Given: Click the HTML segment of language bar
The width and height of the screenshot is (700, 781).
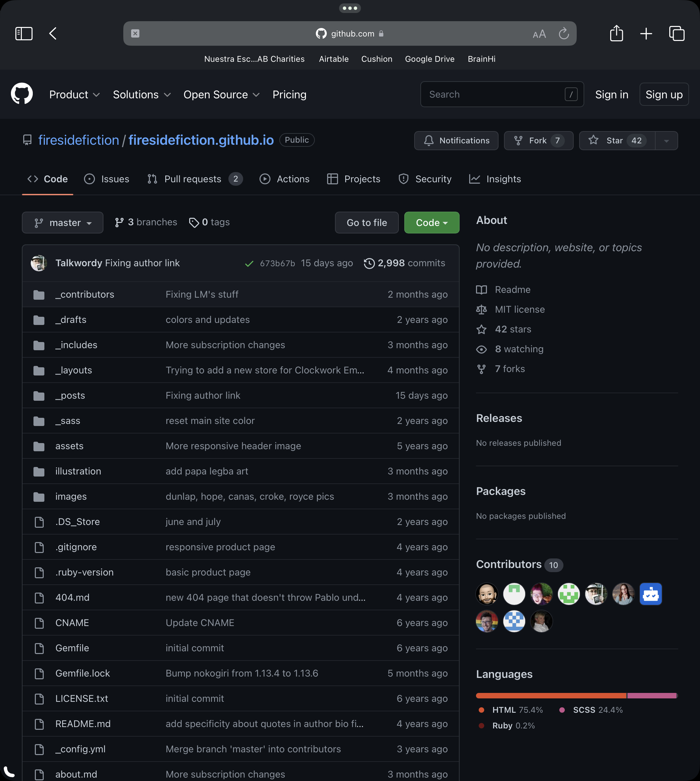Looking at the screenshot, I should (551, 696).
